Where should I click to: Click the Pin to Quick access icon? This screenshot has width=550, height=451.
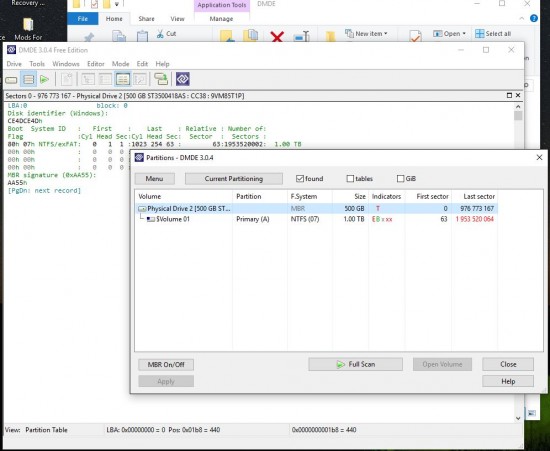[x=89, y=37]
